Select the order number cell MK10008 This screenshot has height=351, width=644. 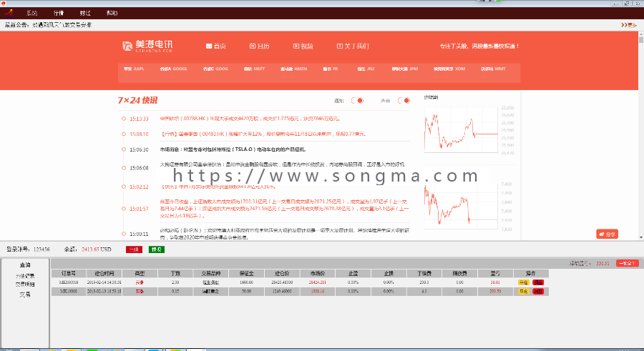(69, 292)
